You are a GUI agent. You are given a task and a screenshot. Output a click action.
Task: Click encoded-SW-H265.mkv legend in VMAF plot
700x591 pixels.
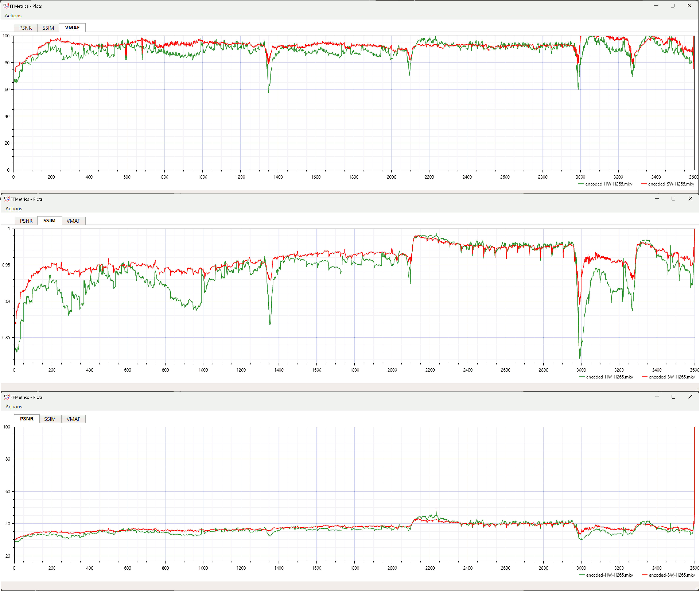click(x=668, y=184)
